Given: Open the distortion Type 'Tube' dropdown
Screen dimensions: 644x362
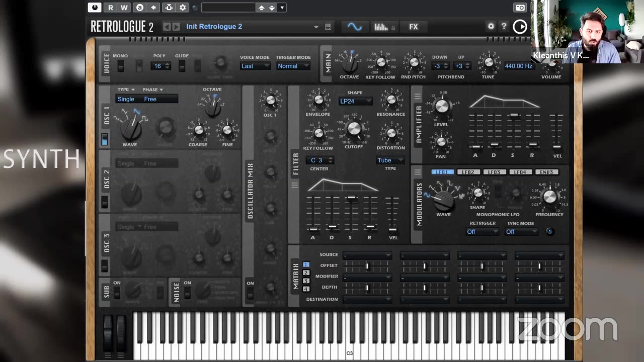Looking at the screenshot, I should point(390,160).
